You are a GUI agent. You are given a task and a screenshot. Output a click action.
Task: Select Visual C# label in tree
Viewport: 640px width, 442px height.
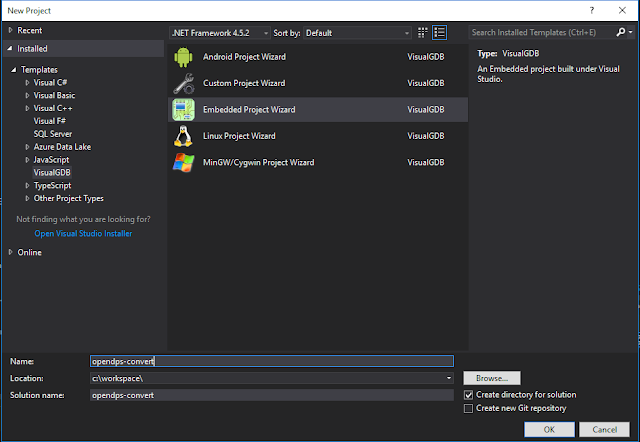click(x=50, y=82)
